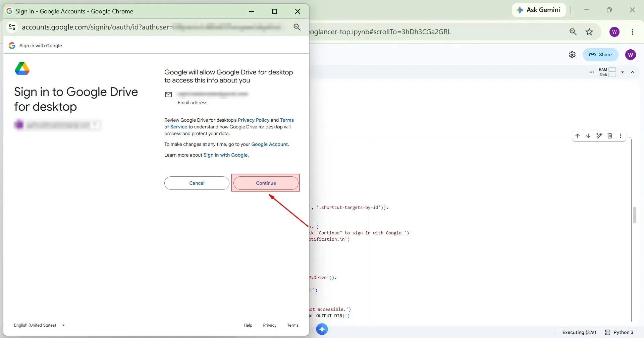Click the Continue button
Screen dimensions: 644x338
(266, 183)
